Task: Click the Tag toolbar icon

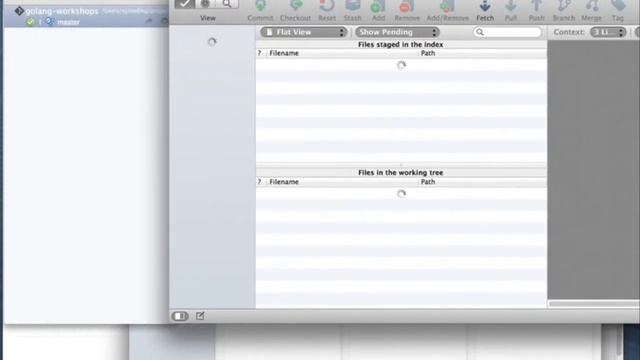Action: [618, 6]
